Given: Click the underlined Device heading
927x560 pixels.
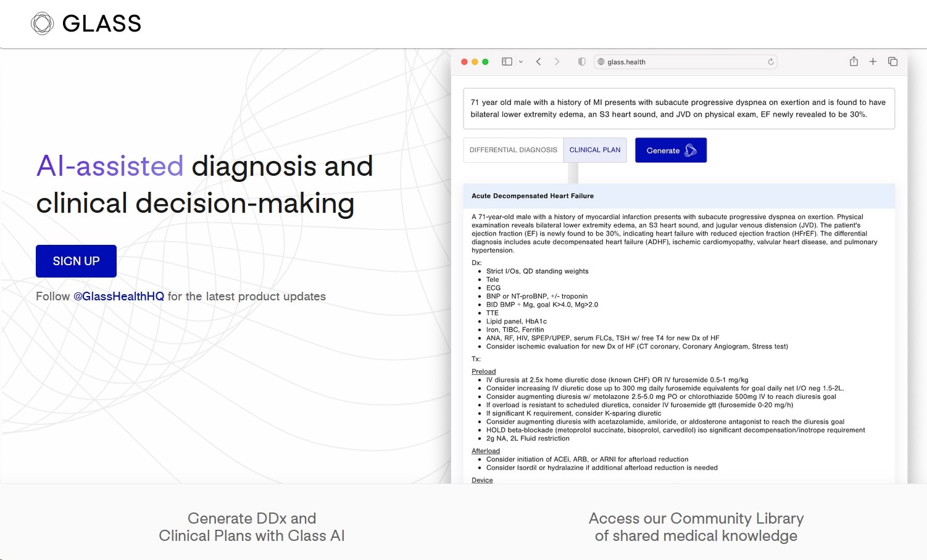Looking at the screenshot, I should coord(482,480).
